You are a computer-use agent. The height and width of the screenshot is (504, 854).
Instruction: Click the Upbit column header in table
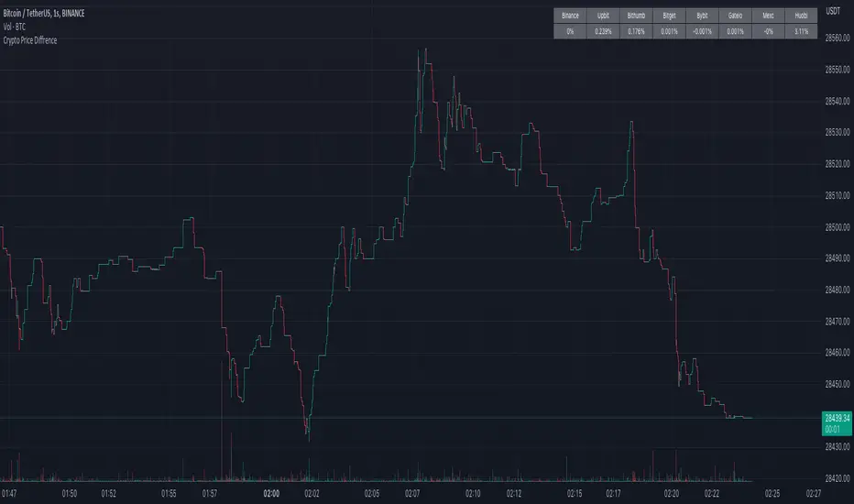coord(604,16)
